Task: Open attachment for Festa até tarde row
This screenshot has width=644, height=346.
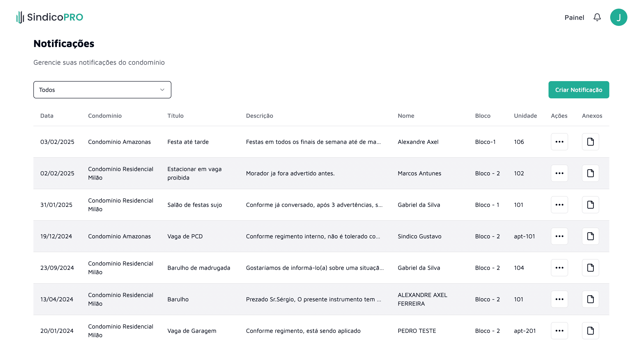Action: (590, 142)
